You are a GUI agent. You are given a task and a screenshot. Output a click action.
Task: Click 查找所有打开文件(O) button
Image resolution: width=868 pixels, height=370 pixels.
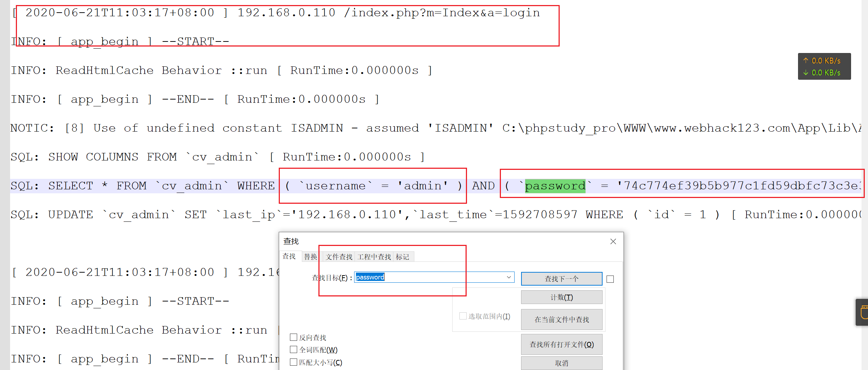pos(561,344)
